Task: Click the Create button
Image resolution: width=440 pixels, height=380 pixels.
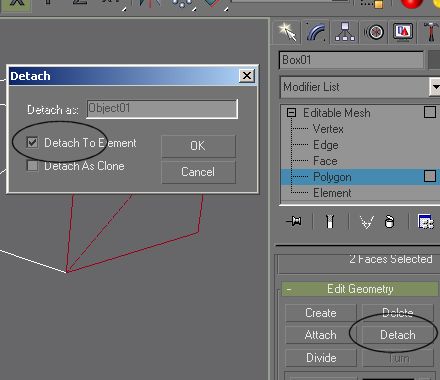Action: [x=321, y=313]
